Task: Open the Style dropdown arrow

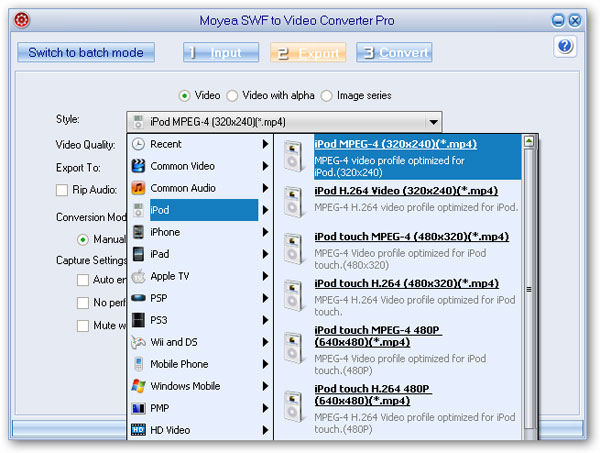Action: [x=433, y=122]
